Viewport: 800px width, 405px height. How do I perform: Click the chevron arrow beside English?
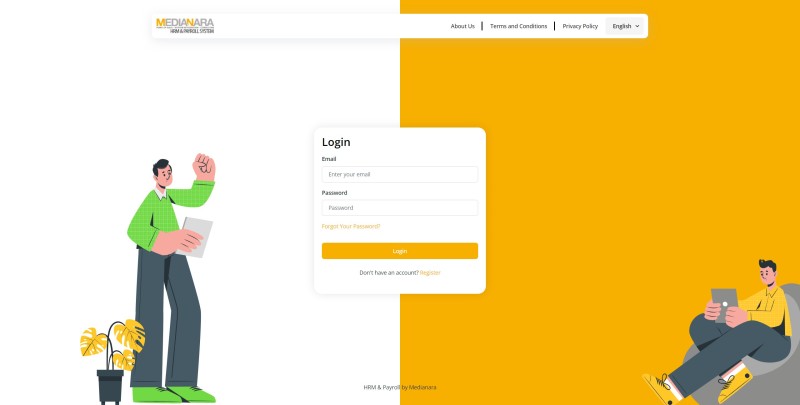(637, 26)
